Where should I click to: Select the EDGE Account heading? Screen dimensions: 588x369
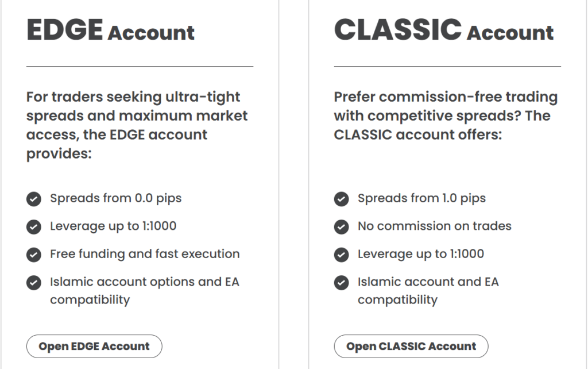coord(111,30)
